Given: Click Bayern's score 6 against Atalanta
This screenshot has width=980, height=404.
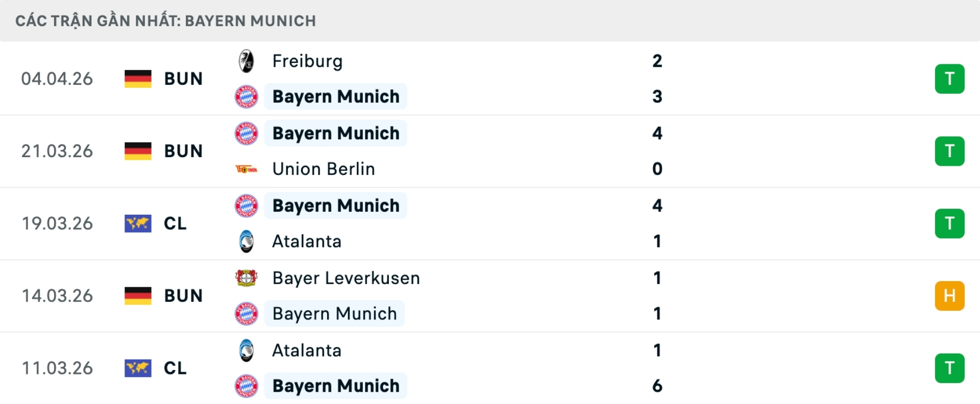Looking at the screenshot, I should pos(657,386).
